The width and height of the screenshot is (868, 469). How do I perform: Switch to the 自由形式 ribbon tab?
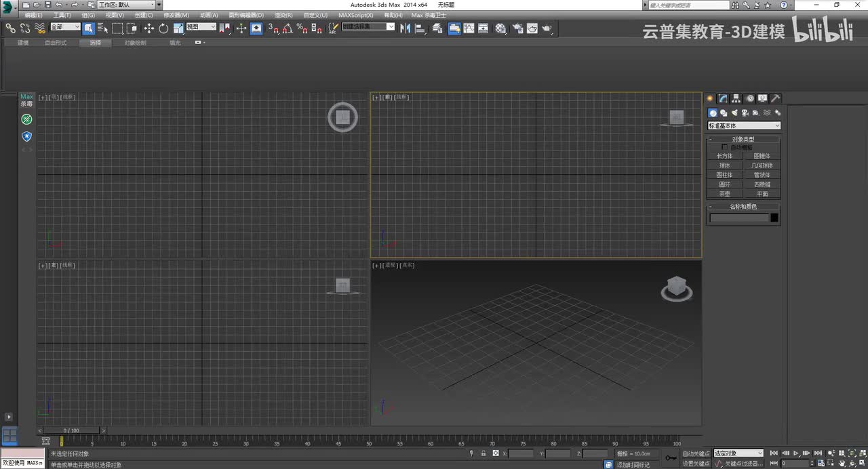(56, 43)
